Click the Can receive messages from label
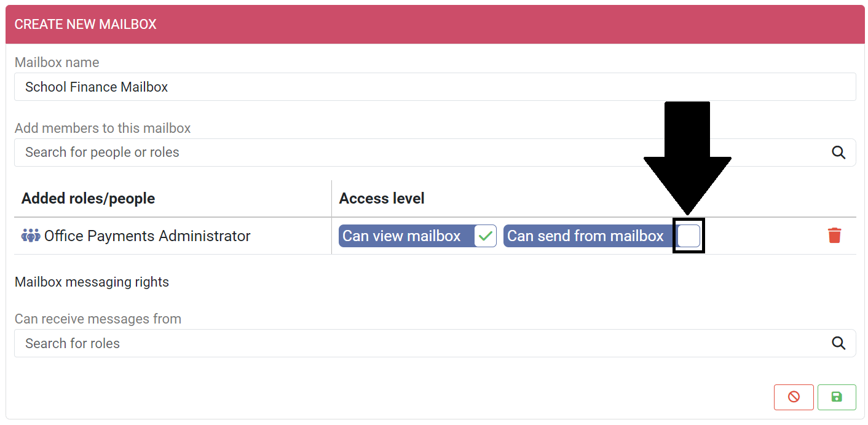Viewport: 868px width, 425px height. tap(98, 319)
